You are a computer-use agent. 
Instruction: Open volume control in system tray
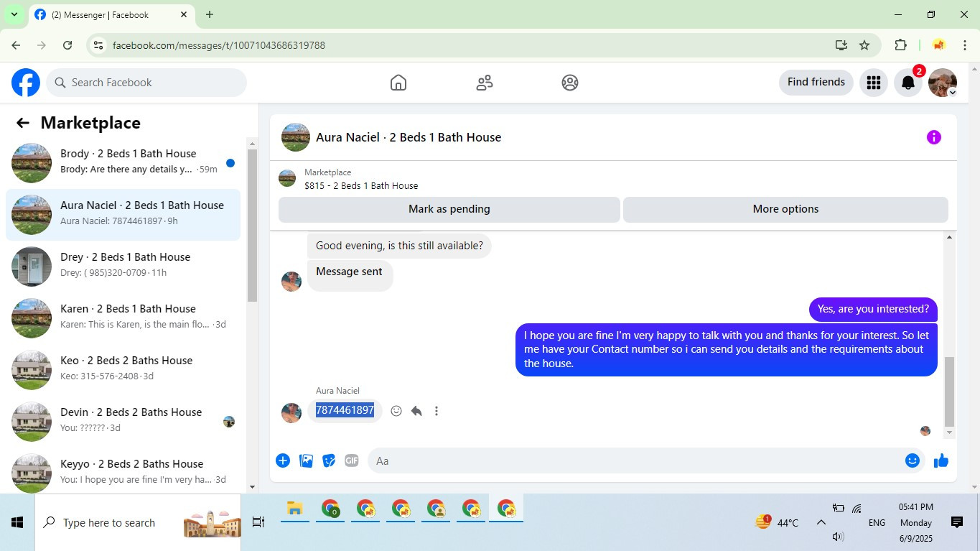838,537
